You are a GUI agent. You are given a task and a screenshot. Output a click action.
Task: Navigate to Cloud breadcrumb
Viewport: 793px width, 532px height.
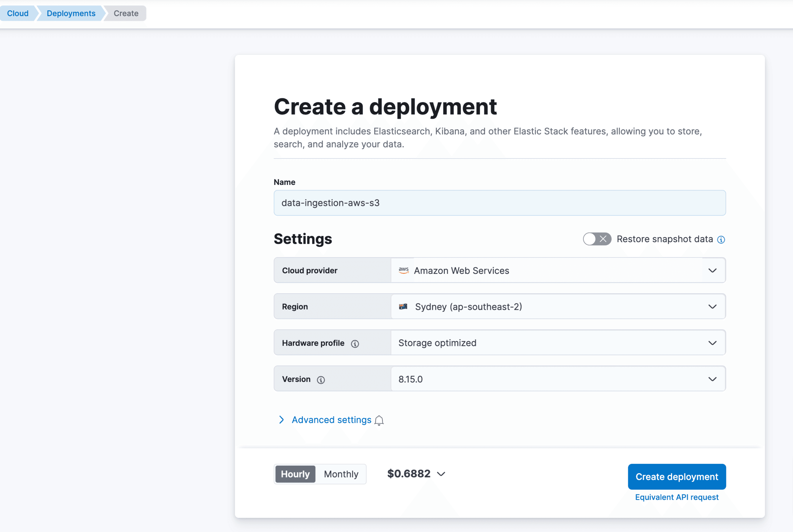[x=17, y=13]
